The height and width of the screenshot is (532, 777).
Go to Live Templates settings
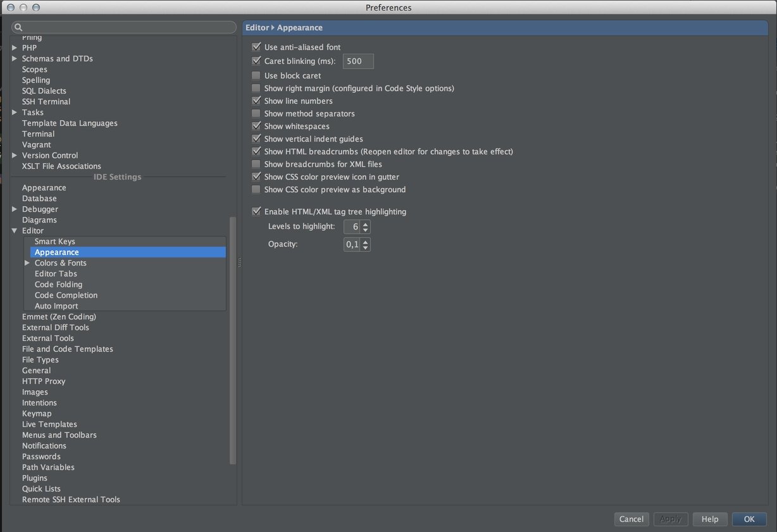click(49, 424)
